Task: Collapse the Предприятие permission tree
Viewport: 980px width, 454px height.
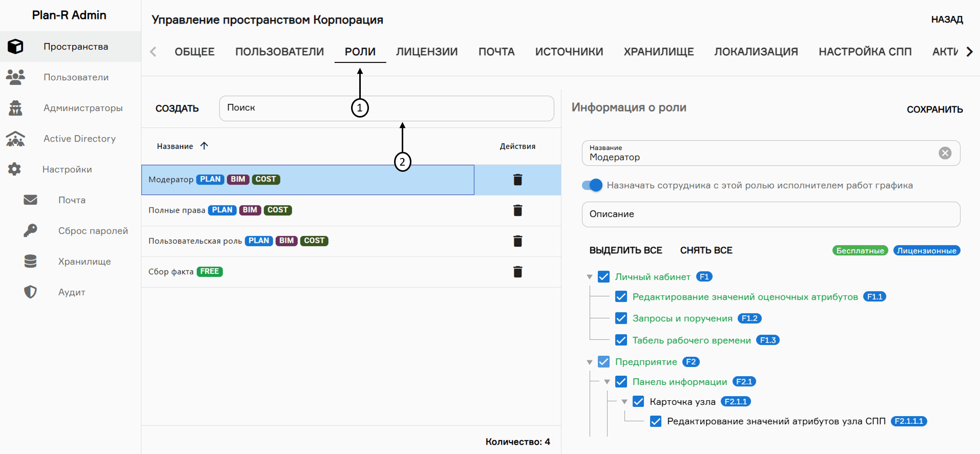Action: pyautogui.click(x=589, y=361)
